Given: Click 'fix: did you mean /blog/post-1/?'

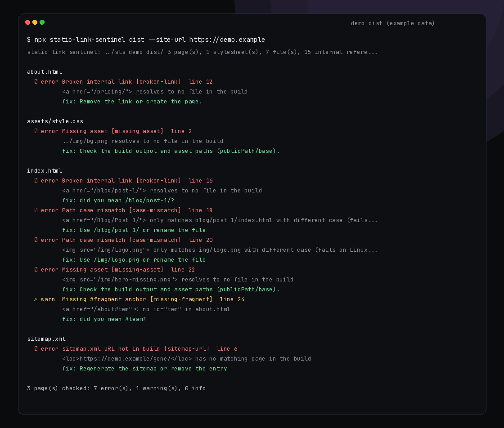Looking at the screenshot, I should point(118,201).
